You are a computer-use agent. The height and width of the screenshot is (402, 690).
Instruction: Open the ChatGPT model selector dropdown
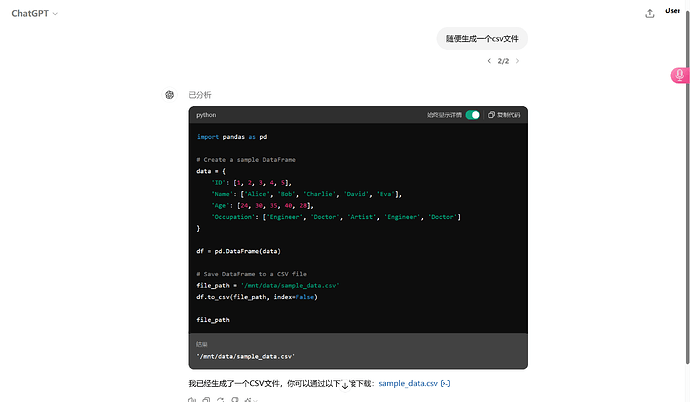click(34, 14)
